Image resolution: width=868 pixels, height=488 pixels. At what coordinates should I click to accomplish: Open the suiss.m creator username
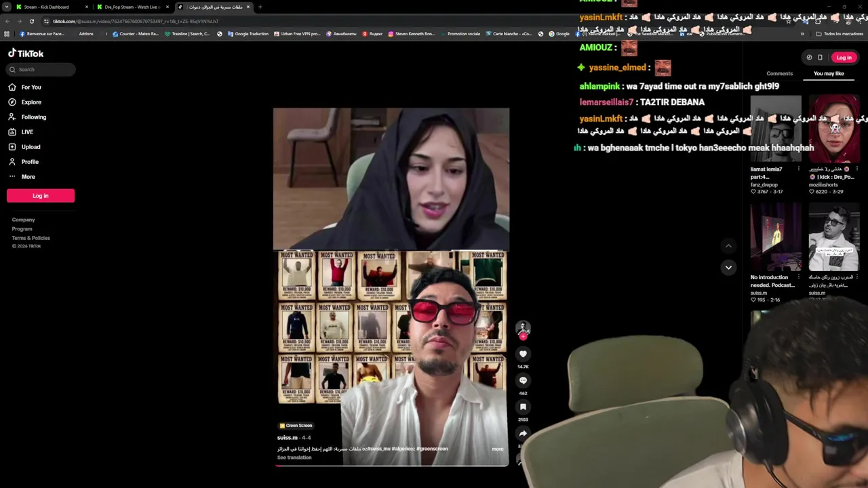tap(288, 438)
